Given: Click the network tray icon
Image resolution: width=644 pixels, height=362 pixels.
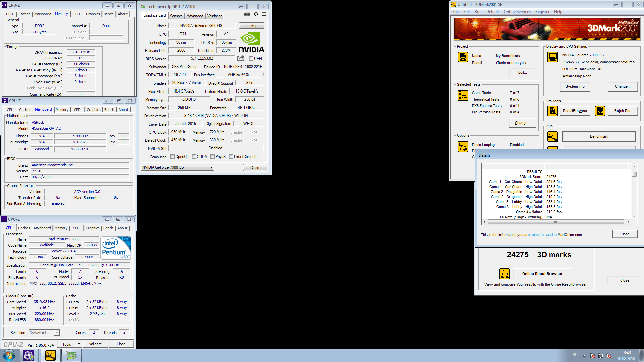Looking at the screenshot, I should pos(600,356).
